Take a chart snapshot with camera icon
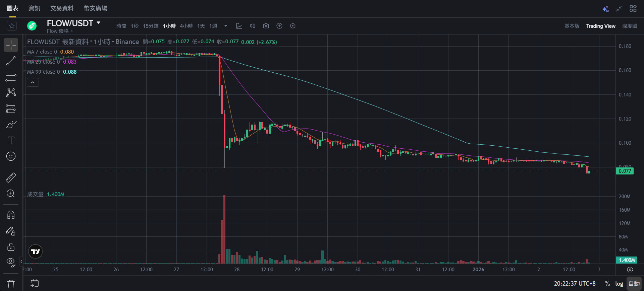644x291 pixels. (x=266, y=26)
